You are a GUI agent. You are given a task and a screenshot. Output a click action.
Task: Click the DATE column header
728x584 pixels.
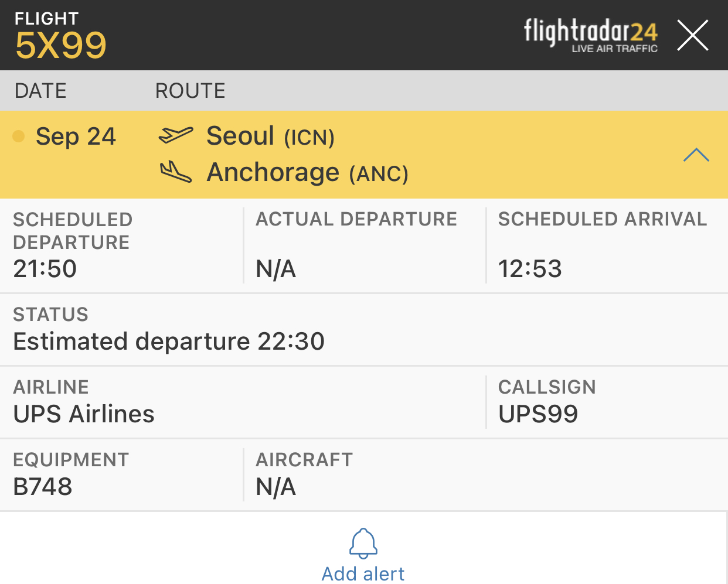pyautogui.click(x=40, y=91)
